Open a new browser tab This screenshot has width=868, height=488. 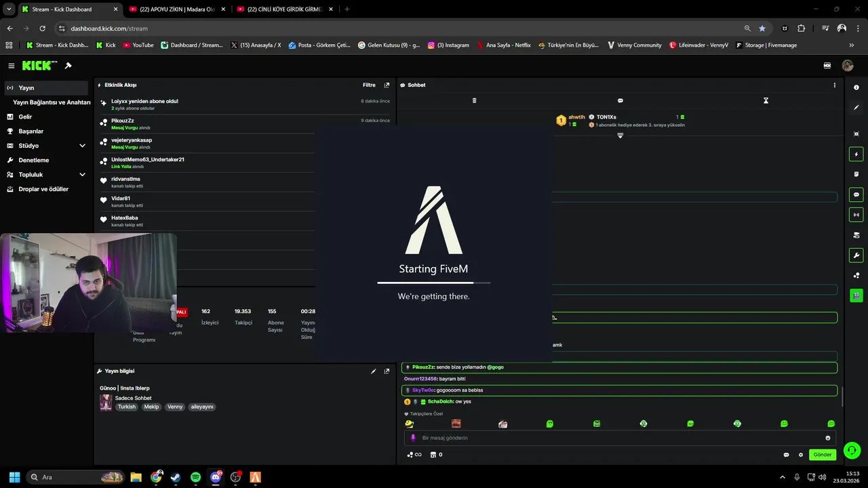(x=347, y=9)
